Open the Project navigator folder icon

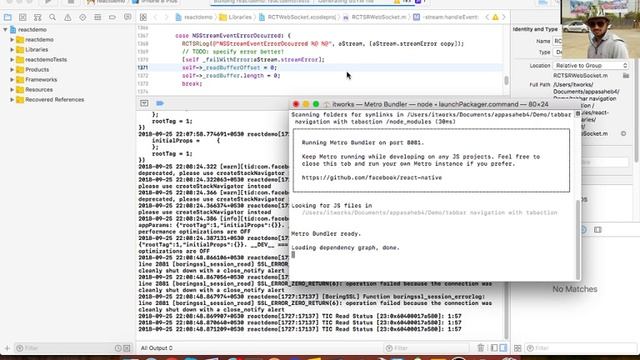coord(7,17)
